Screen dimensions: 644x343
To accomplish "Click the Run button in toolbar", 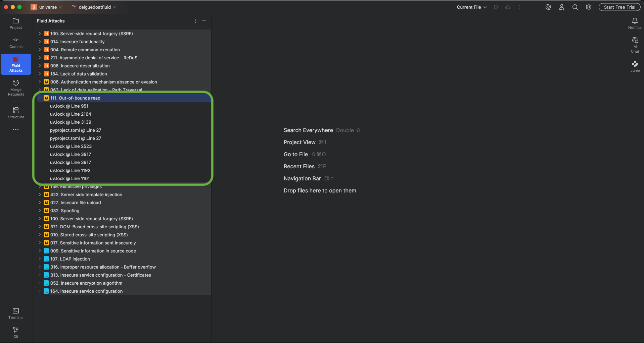I will (496, 7).
